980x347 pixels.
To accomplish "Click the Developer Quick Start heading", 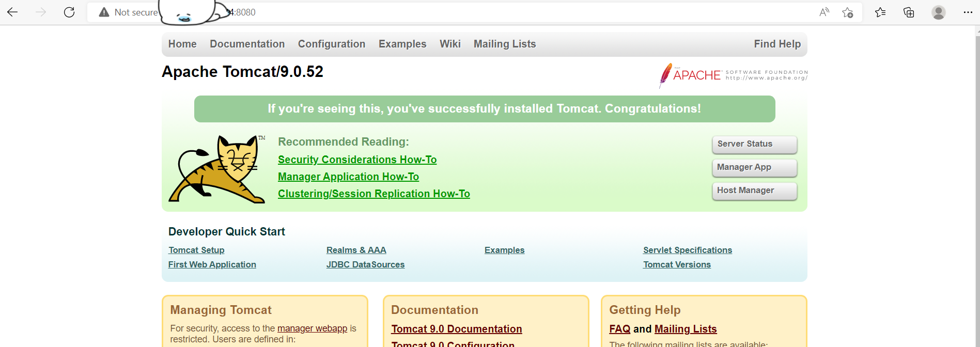I will click(227, 232).
